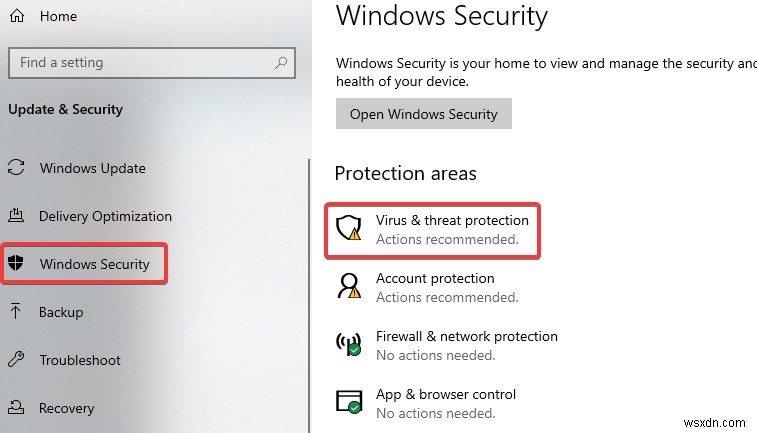Click the Troubleshoot wrench icon
The width and height of the screenshot is (757, 433).
(16, 360)
